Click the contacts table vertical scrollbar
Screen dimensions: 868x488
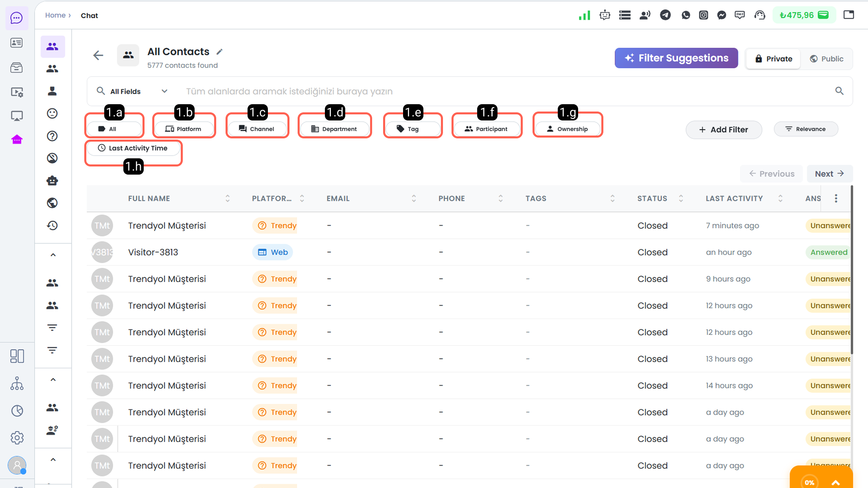point(852,270)
